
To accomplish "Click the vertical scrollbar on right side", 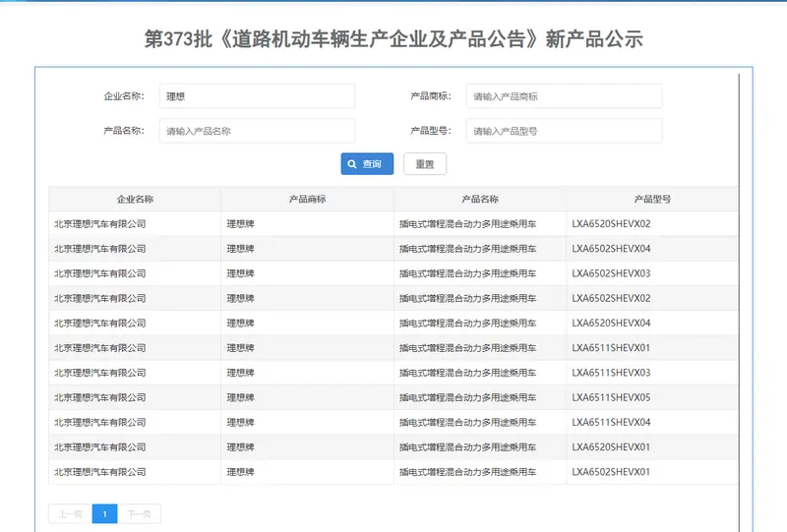I will (x=739, y=301).
